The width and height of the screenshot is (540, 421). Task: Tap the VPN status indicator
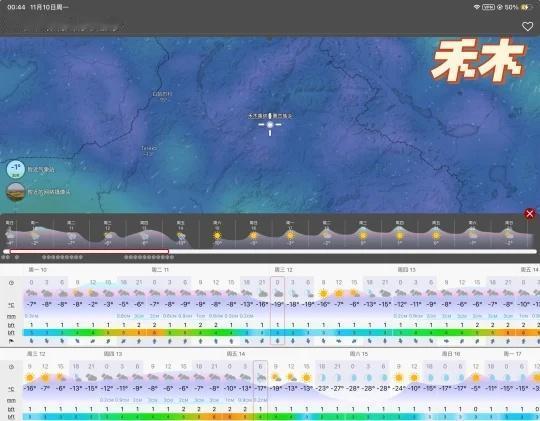(488, 7)
